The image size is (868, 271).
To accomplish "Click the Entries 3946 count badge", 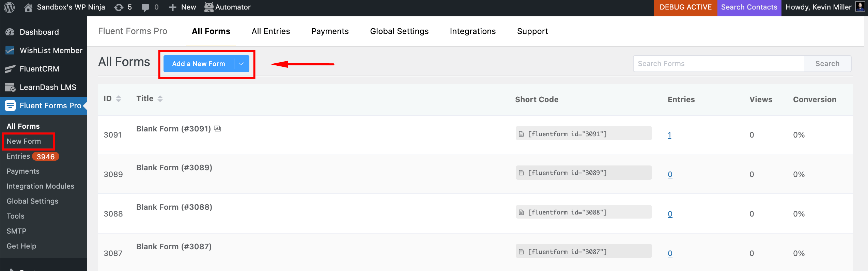I will pos(46,156).
